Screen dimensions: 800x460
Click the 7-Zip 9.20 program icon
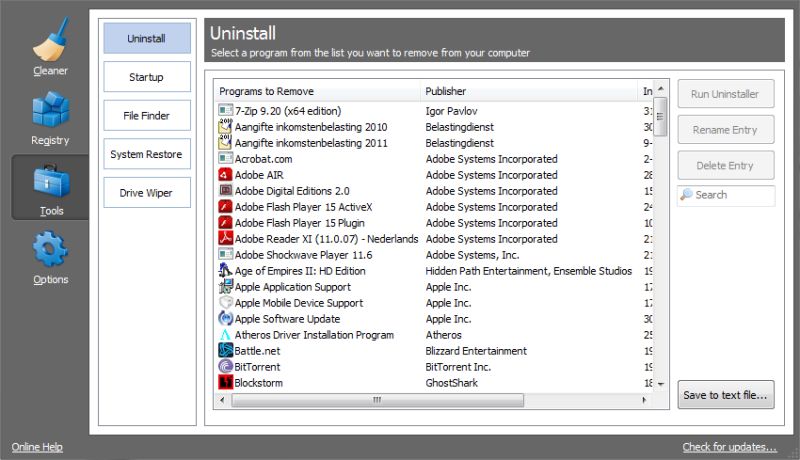[x=226, y=111]
